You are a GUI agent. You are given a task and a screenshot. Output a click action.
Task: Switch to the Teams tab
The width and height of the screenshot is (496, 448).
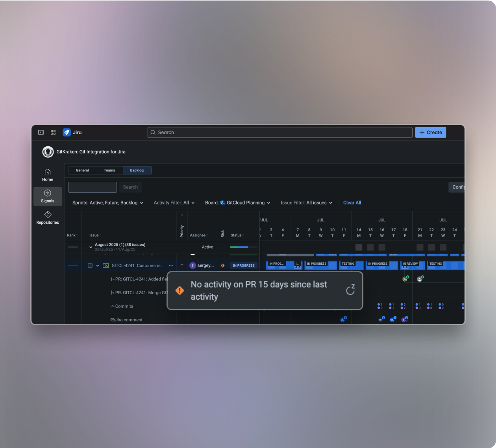point(109,170)
